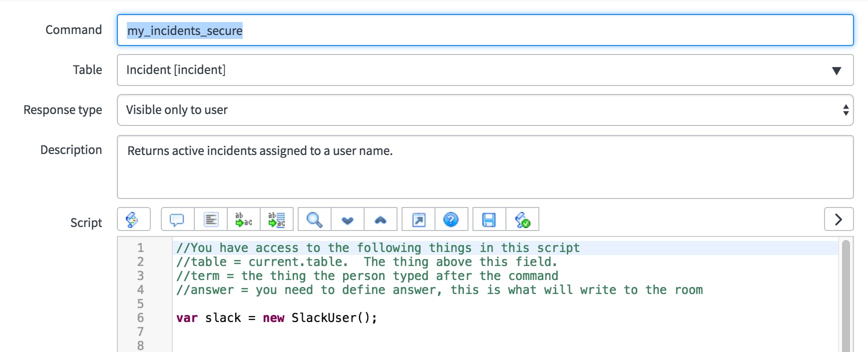Click the 'Table' field label
Image resolution: width=868 pixels, height=352 pixels.
click(x=87, y=70)
